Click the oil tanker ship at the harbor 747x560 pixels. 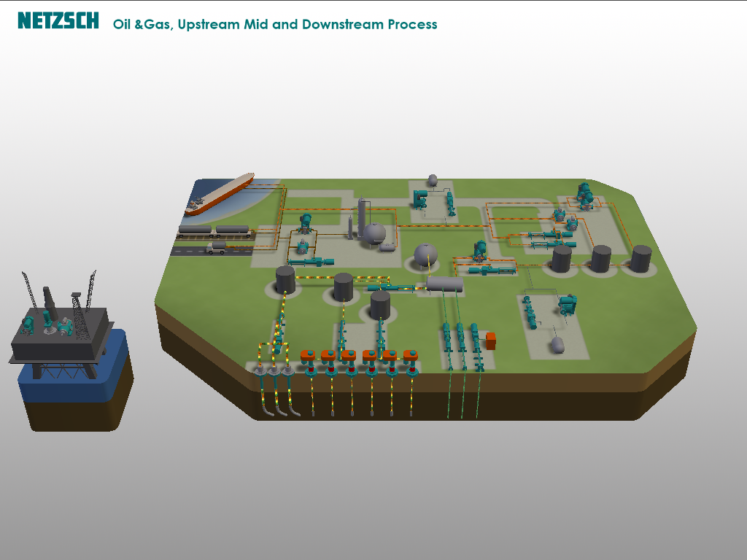[x=220, y=194]
